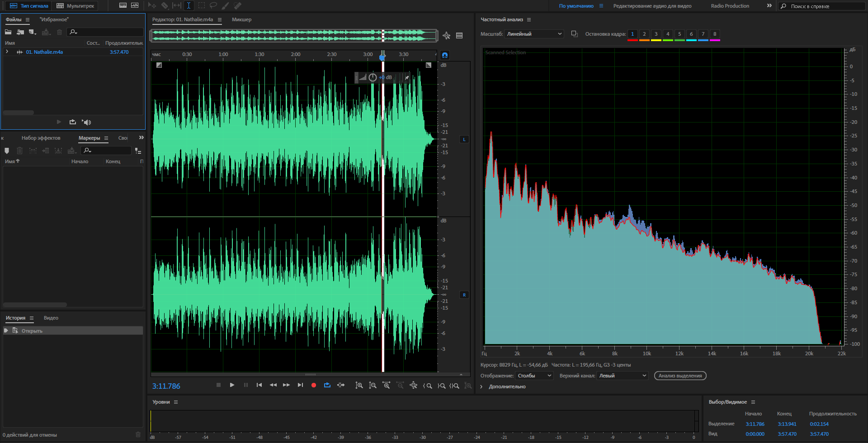Image resolution: width=868 pixels, height=443 pixels.
Task: Click the Анализ выделения button
Action: tap(680, 376)
